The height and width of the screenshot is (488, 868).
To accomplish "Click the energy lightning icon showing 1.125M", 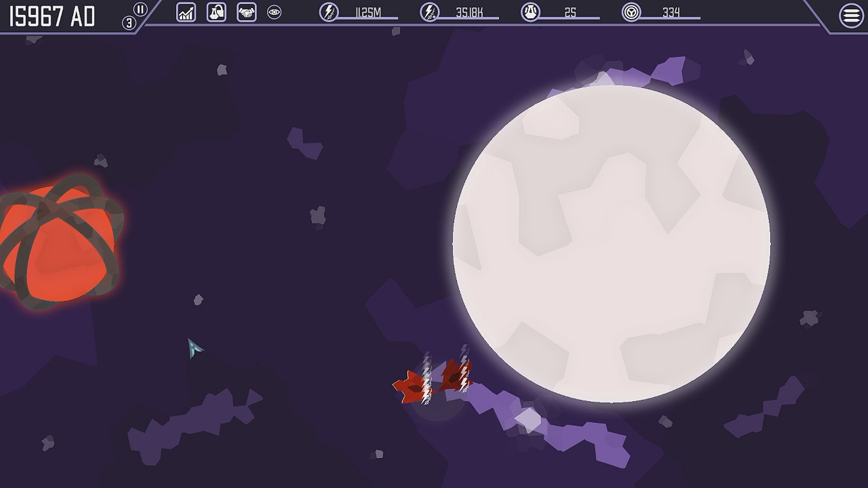I will pyautogui.click(x=329, y=12).
